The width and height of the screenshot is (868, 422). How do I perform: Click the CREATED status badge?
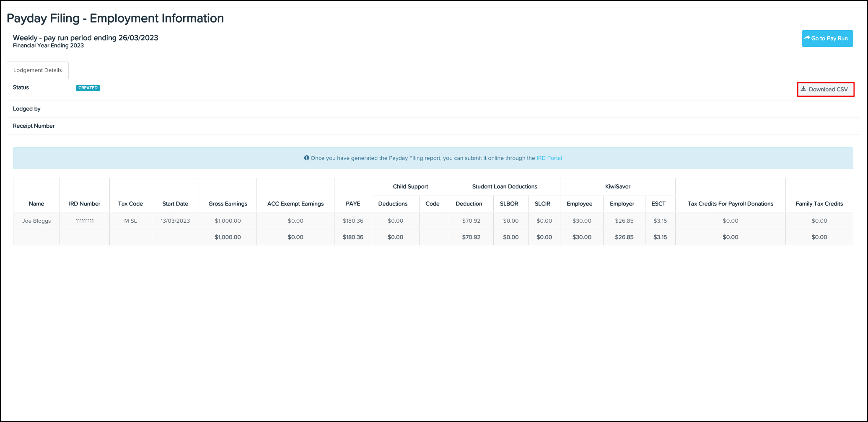(88, 88)
